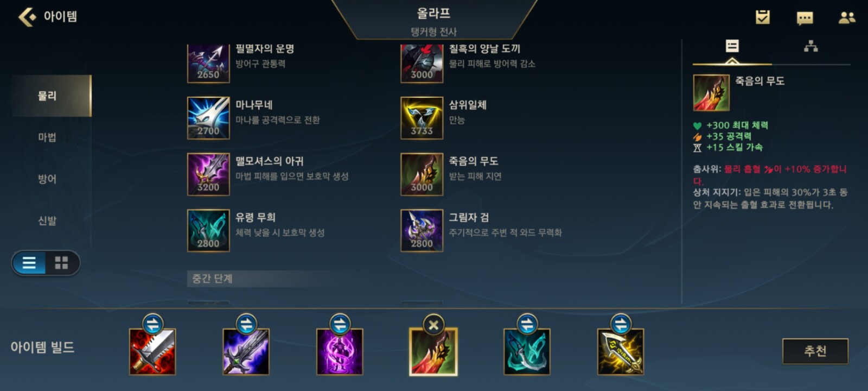
Task: Open the item build tree tab
Action: point(810,46)
